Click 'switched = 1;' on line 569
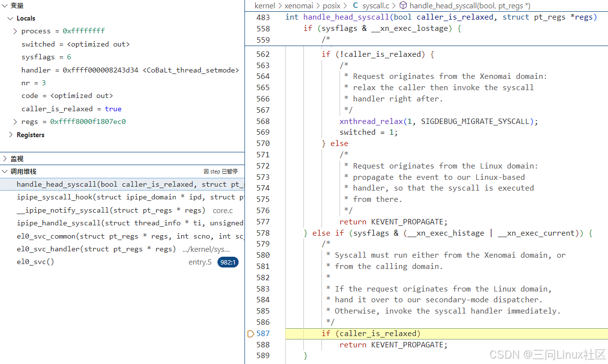 (368, 132)
